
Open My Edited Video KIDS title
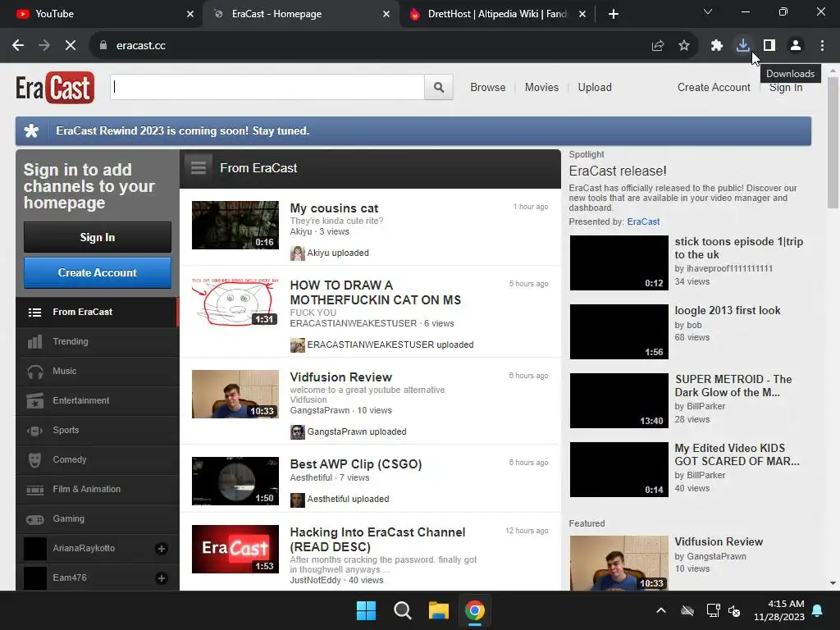737,454
